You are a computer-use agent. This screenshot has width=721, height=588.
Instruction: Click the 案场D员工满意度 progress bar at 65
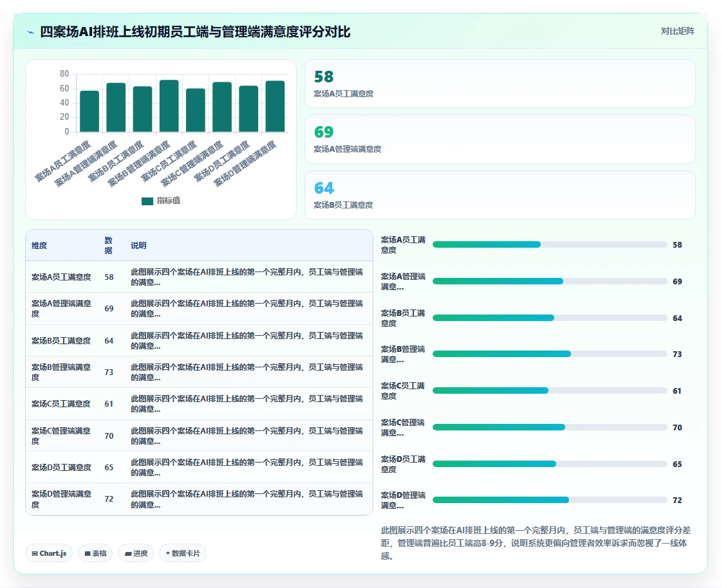550,464
